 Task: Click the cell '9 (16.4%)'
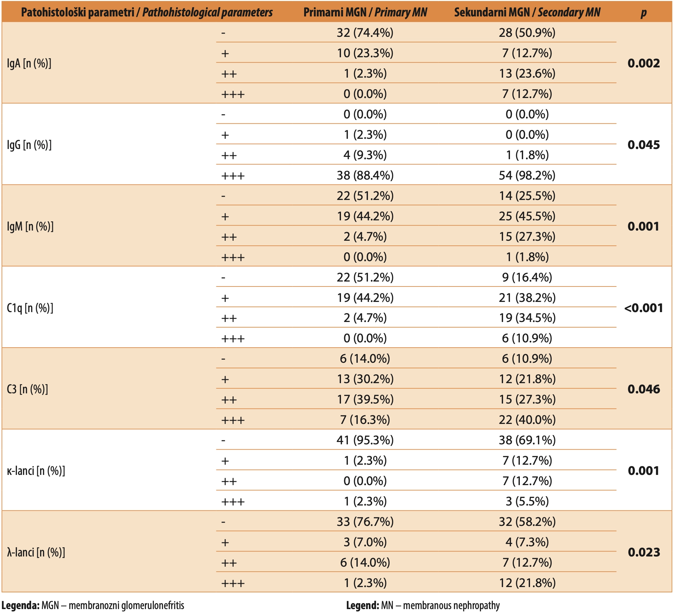coord(527,277)
